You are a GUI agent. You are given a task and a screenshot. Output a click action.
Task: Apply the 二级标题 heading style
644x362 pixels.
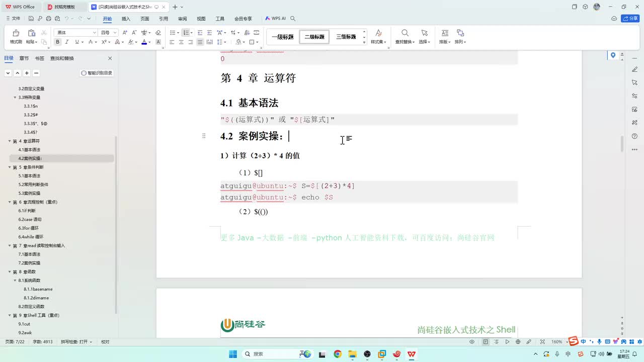[x=314, y=37]
